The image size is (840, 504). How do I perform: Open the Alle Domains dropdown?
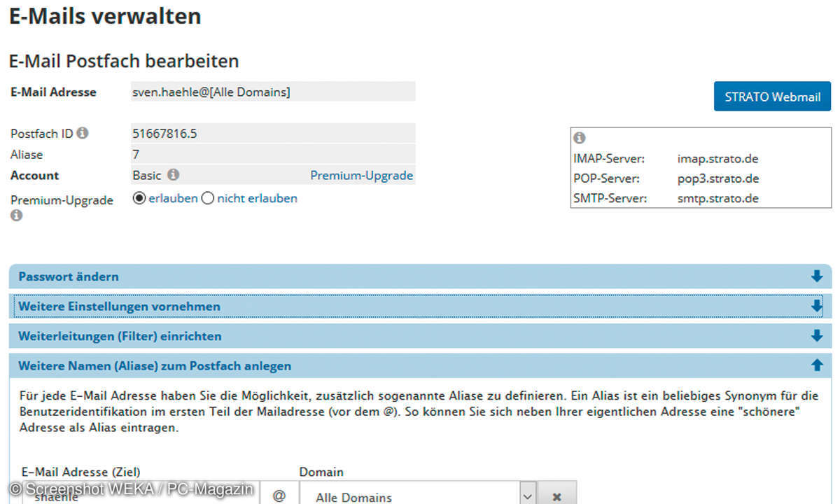tap(418, 494)
